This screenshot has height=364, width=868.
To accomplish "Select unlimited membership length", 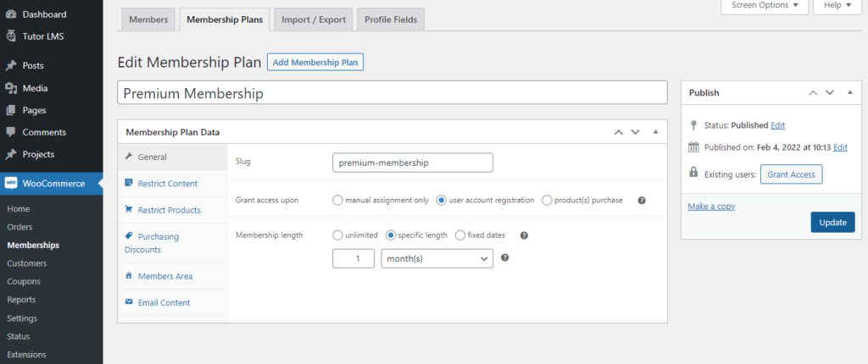I will [x=337, y=235].
